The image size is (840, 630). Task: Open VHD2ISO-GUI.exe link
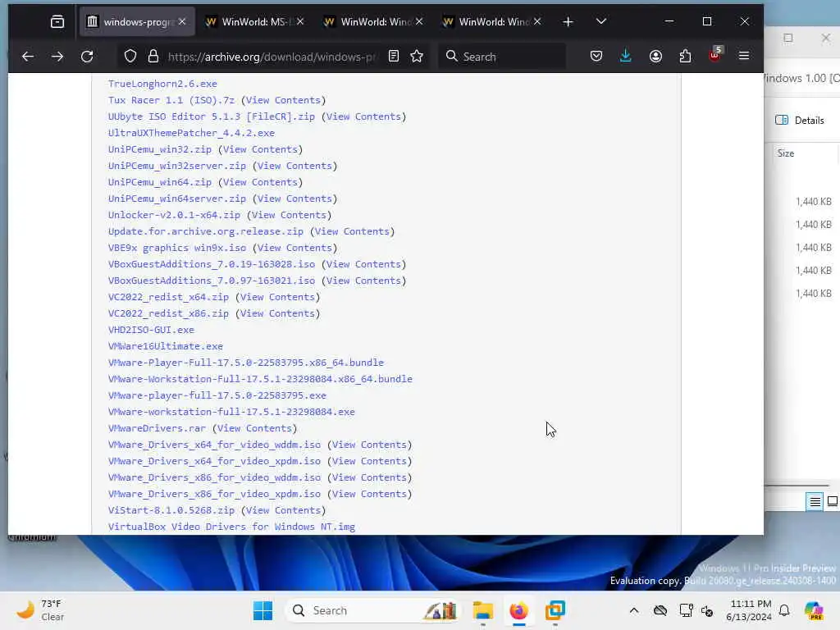click(151, 330)
